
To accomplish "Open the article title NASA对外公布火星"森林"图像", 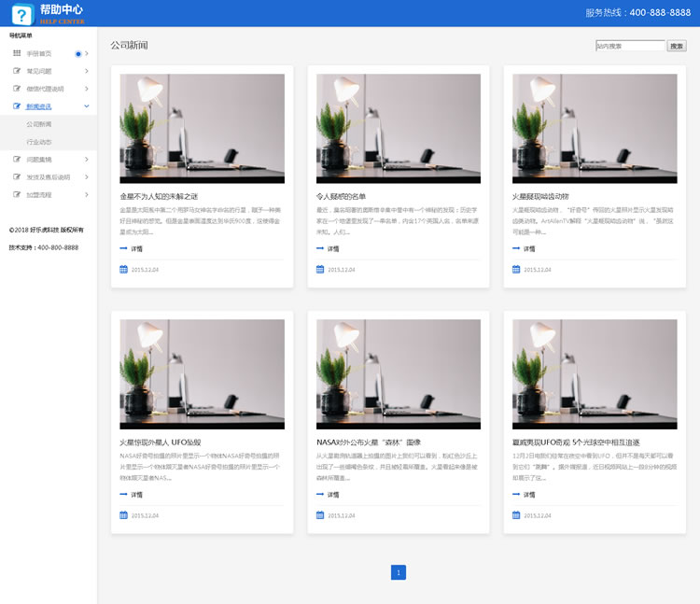I will pos(369,442).
